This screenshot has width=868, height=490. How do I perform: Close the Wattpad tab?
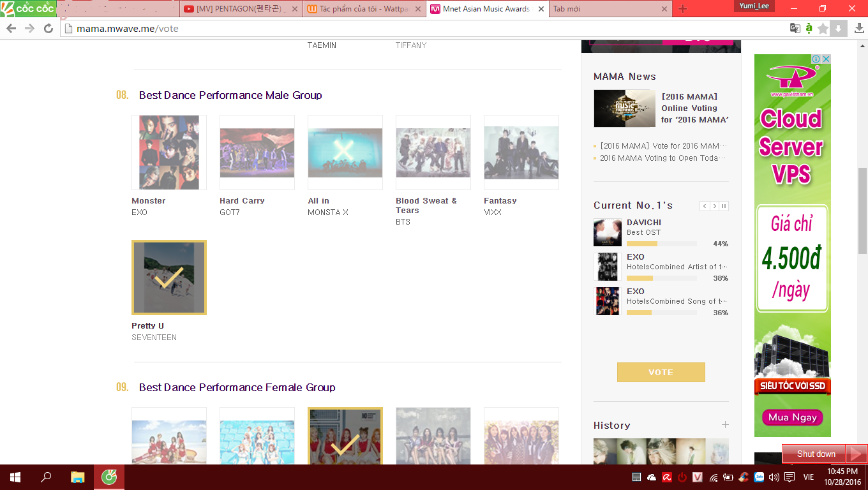(419, 9)
